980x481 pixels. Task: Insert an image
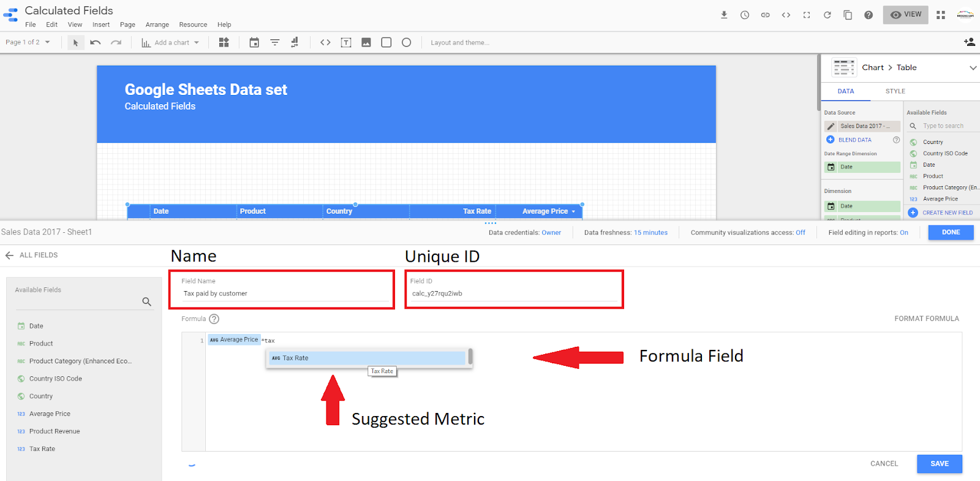[x=366, y=42]
